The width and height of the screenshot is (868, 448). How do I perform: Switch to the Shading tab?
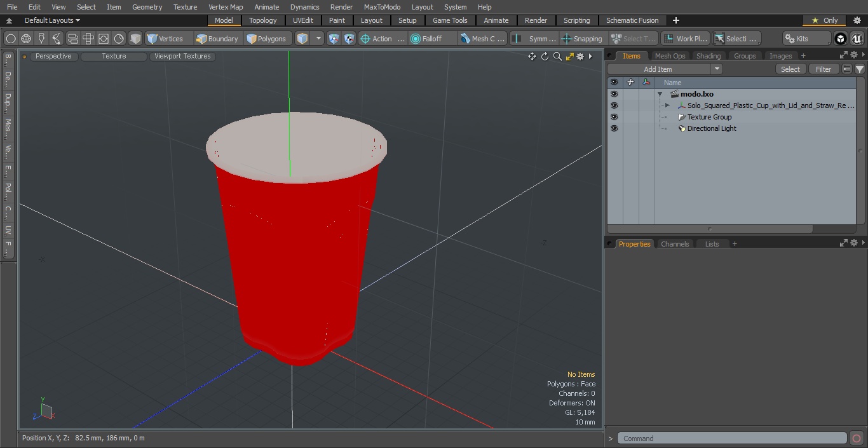click(x=709, y=56)
